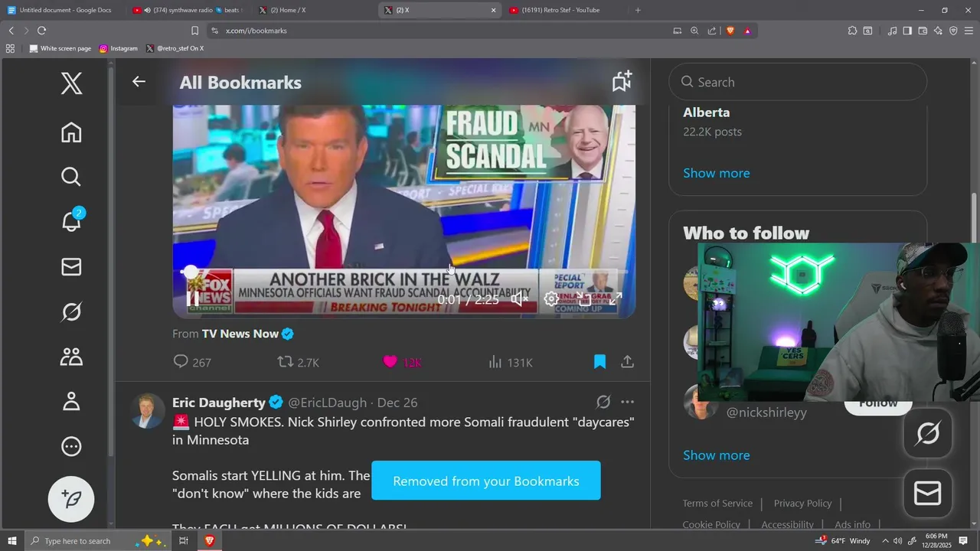Open Eric Daugherty's profile name
Image resolution: width=980 pixels, height=551 pixels.
click(219, 403)
